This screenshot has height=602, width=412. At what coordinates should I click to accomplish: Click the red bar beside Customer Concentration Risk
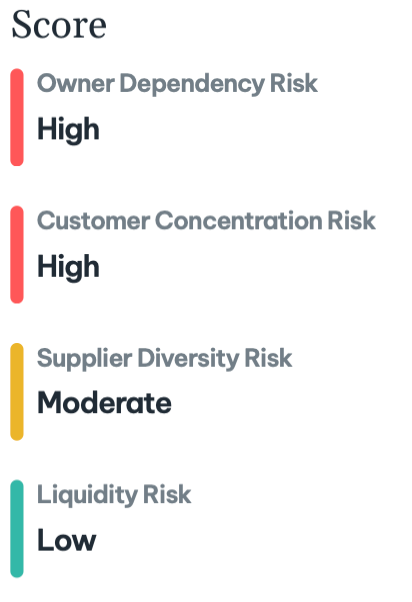pos(17,255)
